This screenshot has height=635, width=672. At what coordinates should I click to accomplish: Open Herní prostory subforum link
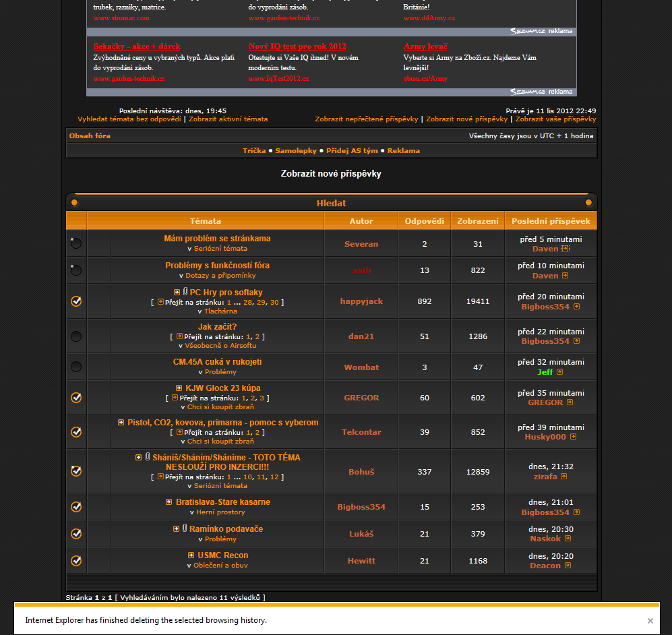point(221,512)
